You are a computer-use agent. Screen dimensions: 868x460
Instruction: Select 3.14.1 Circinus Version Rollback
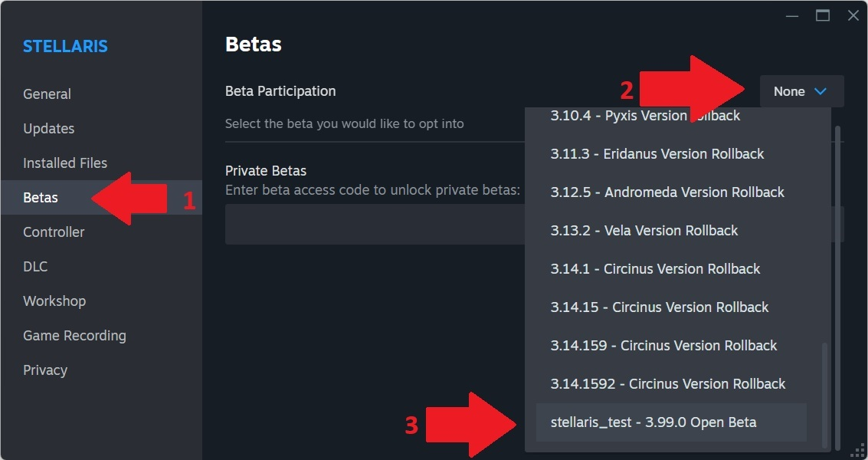pos(655,269)
